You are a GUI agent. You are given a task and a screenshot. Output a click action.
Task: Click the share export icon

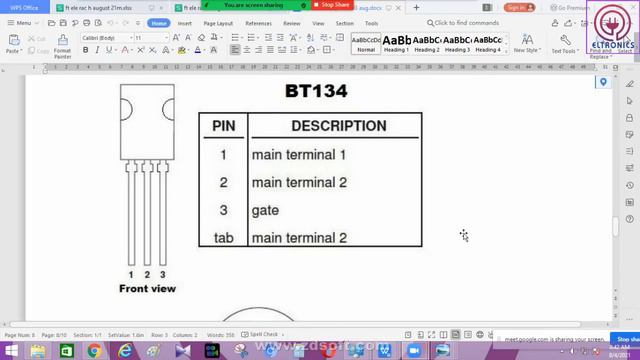point(568,23)
